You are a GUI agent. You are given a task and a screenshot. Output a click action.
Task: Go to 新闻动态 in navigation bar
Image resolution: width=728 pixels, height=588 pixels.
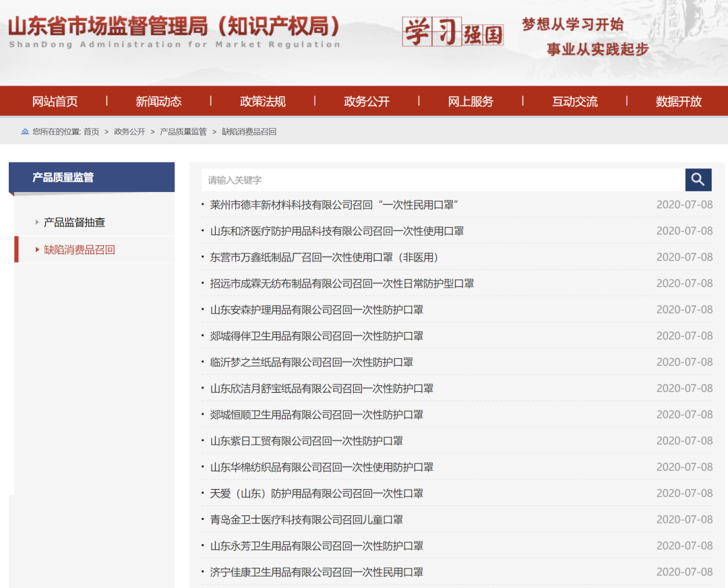pyautogui.click(x=158, y=102)
